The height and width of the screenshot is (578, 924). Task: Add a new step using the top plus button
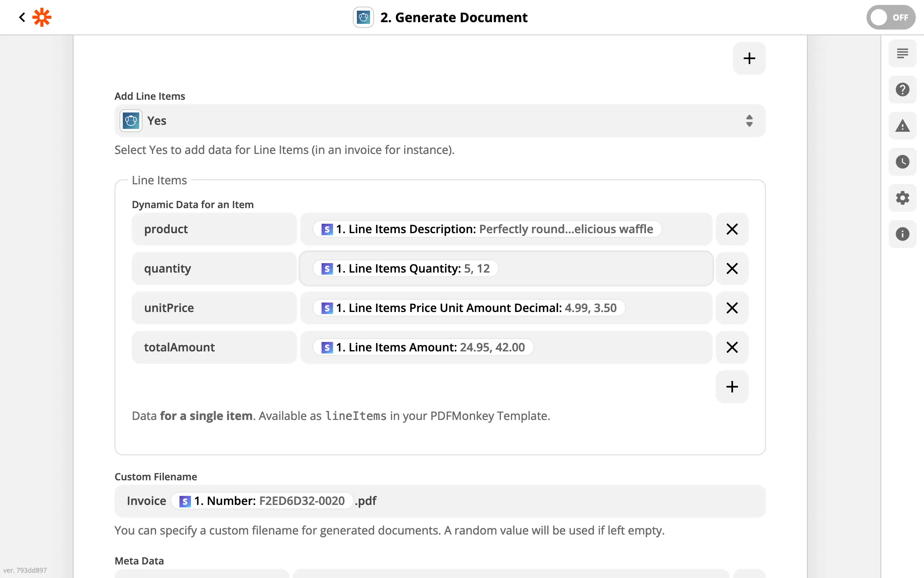(x=749, y=58)
